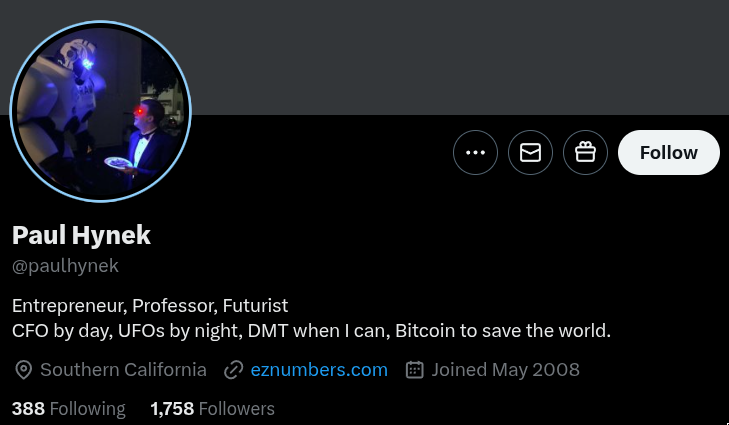Follow Paul Hynek's account

[668, 153]
